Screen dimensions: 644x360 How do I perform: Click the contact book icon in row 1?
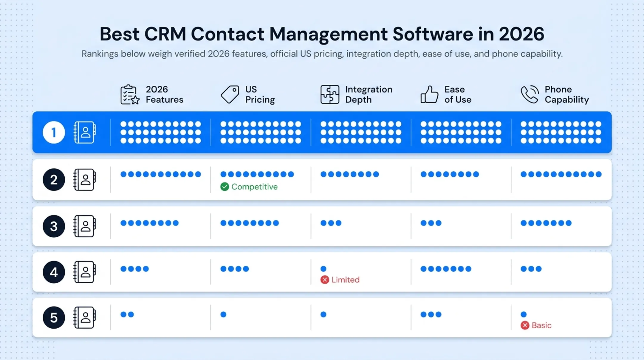click(x=85, y=132)
